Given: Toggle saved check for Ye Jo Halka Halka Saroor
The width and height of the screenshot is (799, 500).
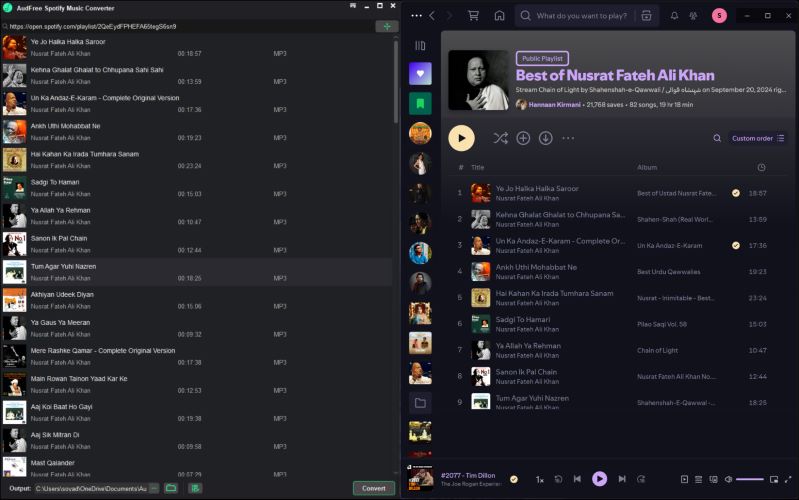Looking at the screenshot, I should [x=735, y=193].
